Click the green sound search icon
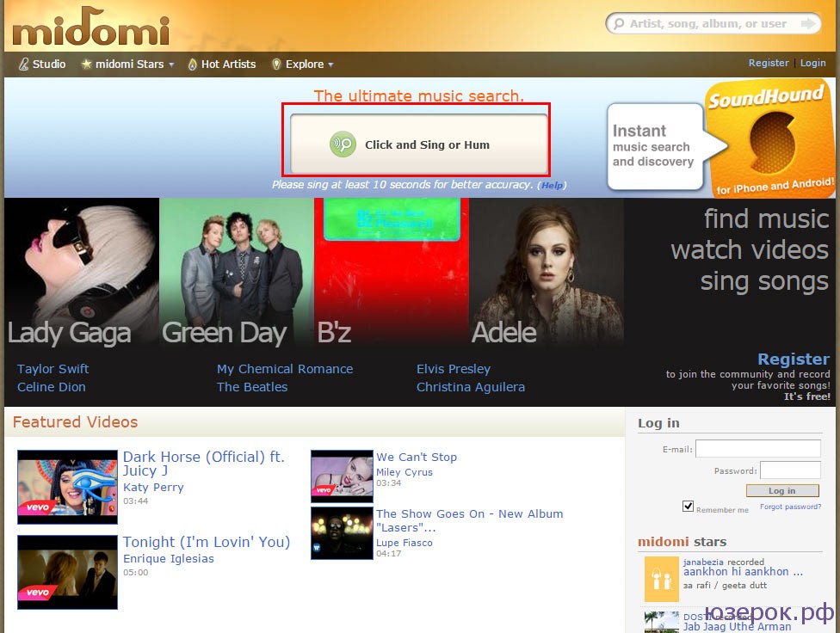840x633 pixels. click(x=343, y=144)
